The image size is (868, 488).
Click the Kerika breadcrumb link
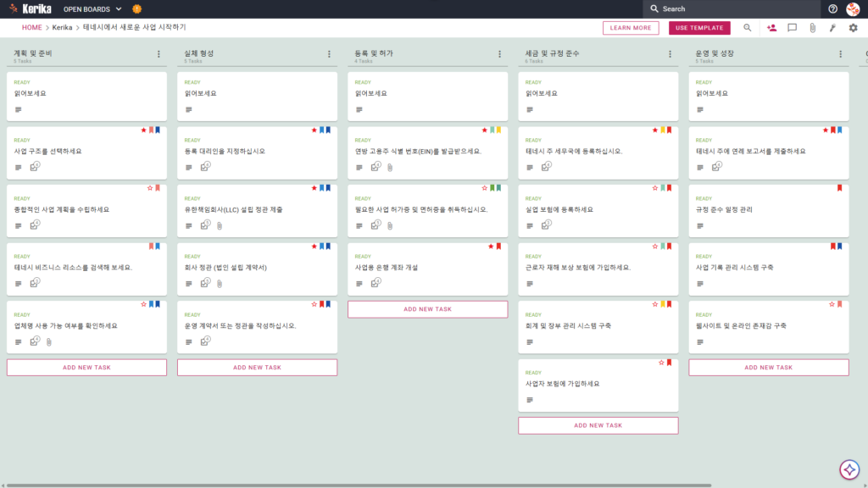pyautogui.click(x=62, y=27)
